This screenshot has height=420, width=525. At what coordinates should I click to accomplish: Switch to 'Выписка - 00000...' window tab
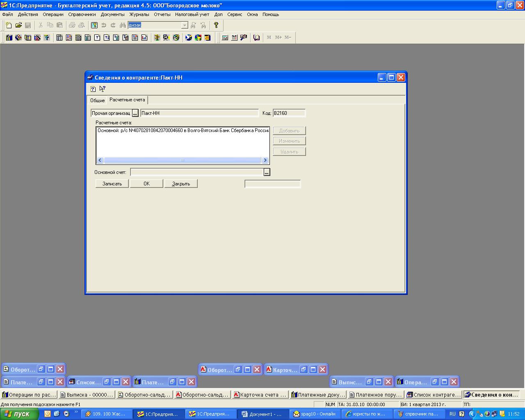[87, 395]
